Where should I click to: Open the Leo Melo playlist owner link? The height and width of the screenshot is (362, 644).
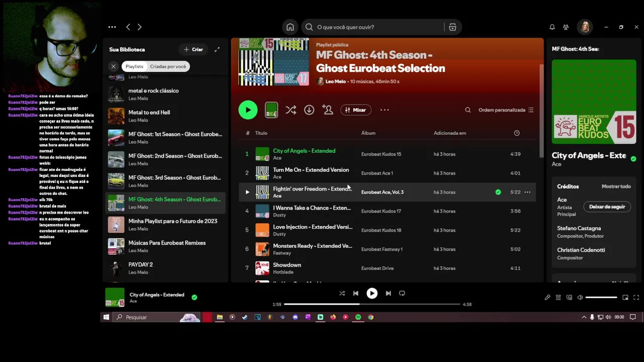coord(336,81)
